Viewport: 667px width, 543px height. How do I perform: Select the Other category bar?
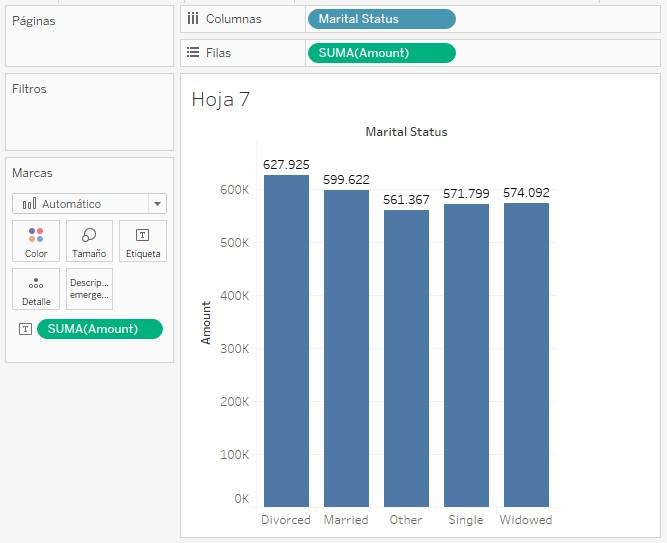[x=406, y=358]
